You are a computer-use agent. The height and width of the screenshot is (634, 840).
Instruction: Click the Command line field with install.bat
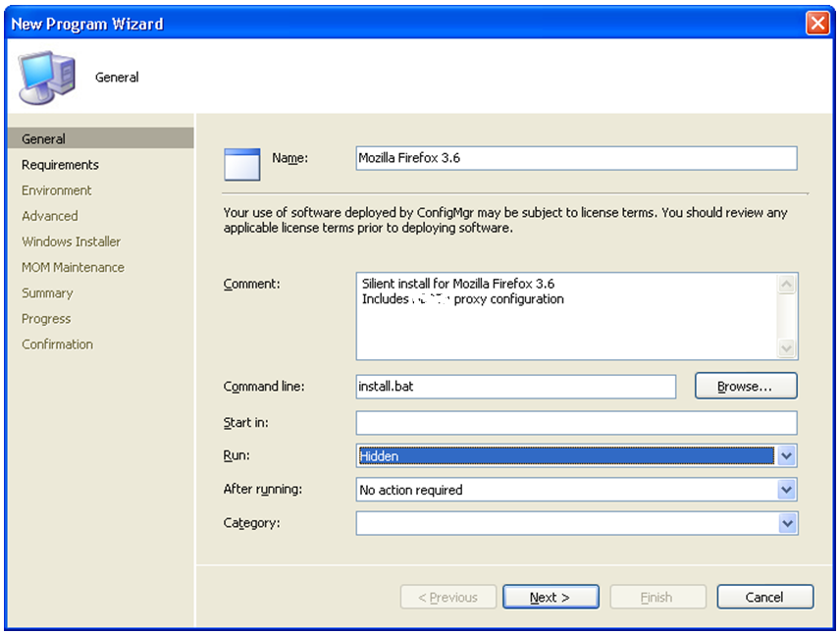pos(516,387)
